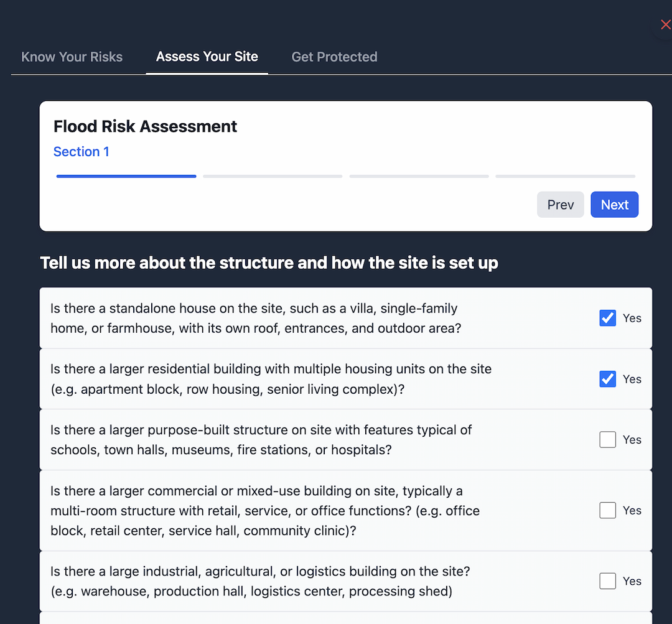Click the first blue progress segment
Screen dimensions: 672x624
tap(126, 176)
